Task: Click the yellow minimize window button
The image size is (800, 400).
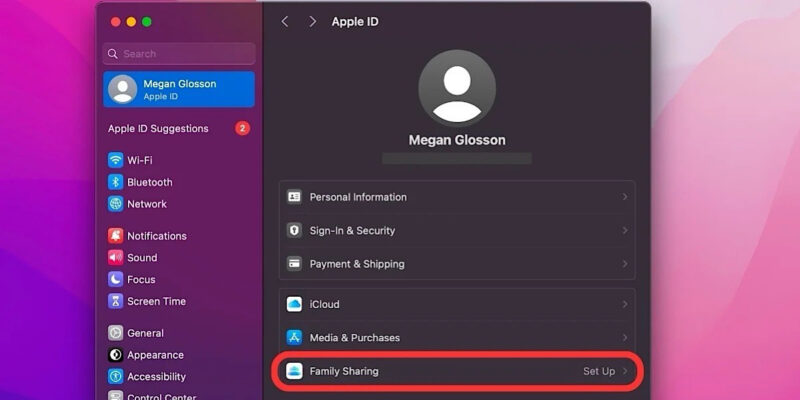Action: [x=131, y=21]
